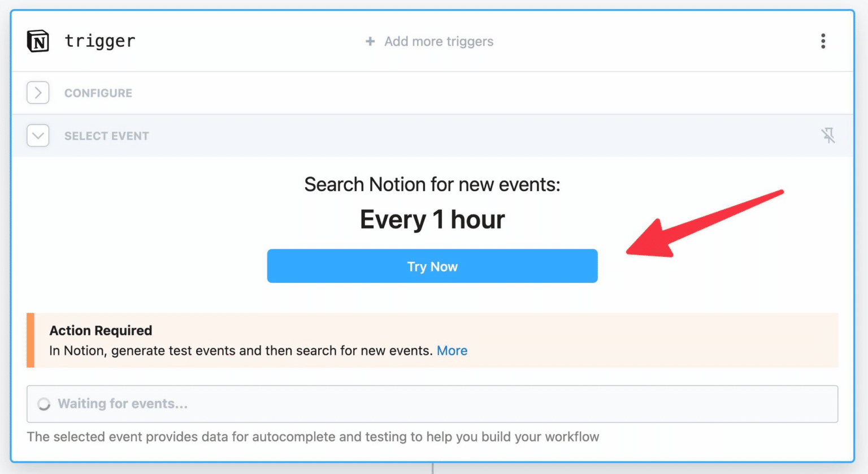868x474 pixels.
Task: Click the plus icon beside Add more triggers
Action: click(x=370, y=41)
